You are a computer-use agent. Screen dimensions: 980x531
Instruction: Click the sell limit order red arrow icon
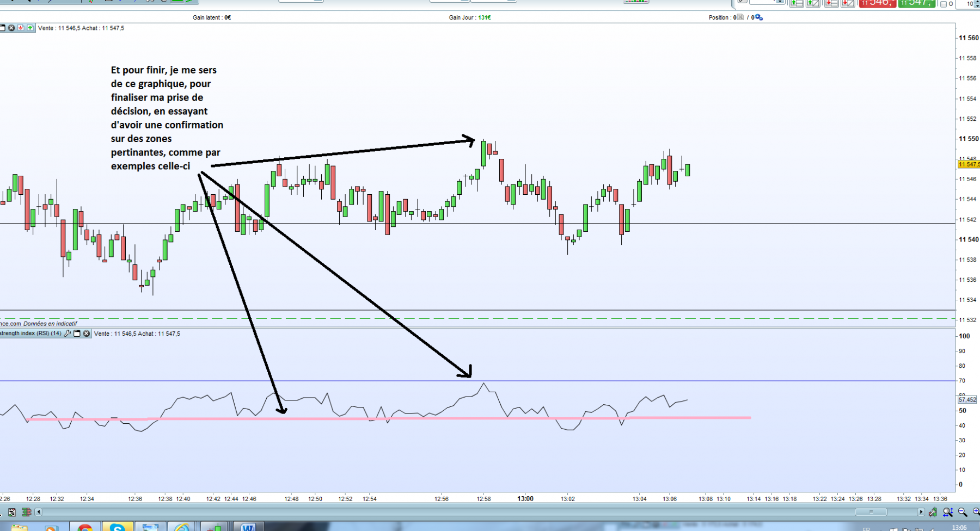(x=831, y=3)
